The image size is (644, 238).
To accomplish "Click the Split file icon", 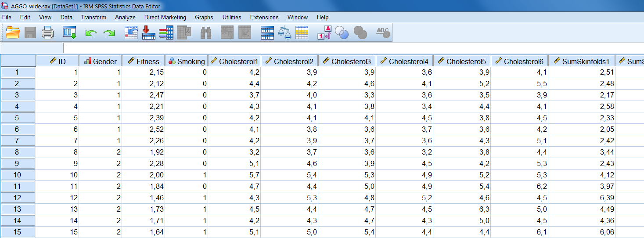I will point(267,33).
